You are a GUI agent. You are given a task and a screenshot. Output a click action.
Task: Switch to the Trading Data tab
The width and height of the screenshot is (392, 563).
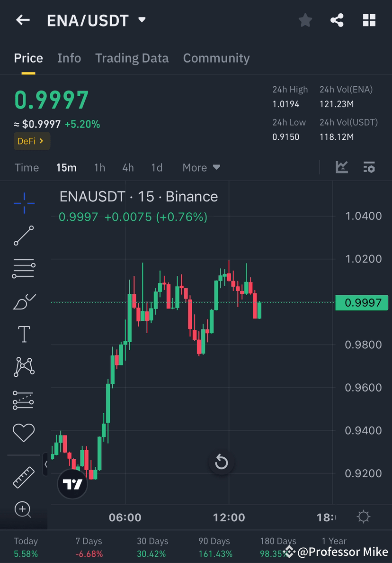click(x=132, y=58)
